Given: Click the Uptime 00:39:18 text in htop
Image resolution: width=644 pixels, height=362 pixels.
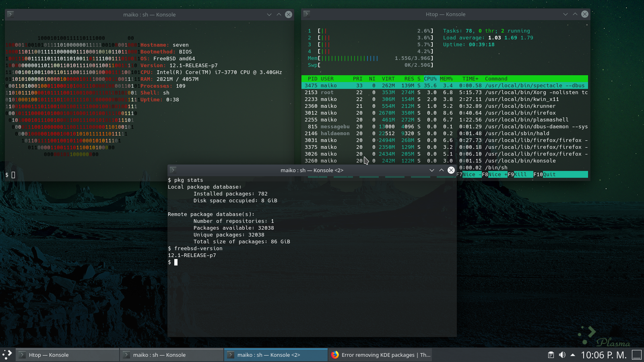Looking at the screenshot, I should [x=469, y=45].
